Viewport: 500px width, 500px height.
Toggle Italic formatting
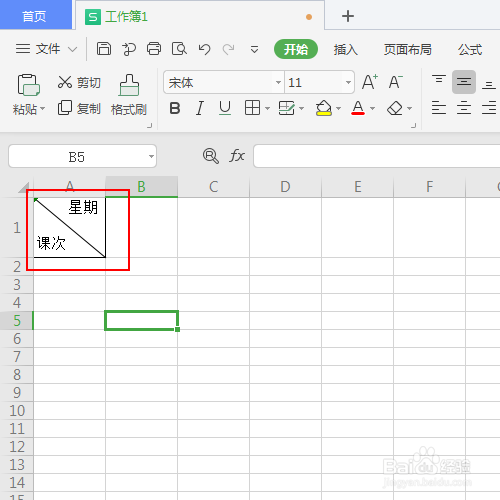[200, 108]
